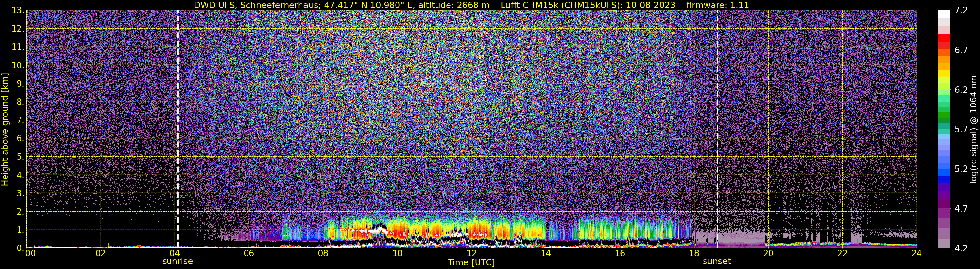Click the y-axis tick label '13.'
This screenshot has width=980, height=269.
coord(18,11)
